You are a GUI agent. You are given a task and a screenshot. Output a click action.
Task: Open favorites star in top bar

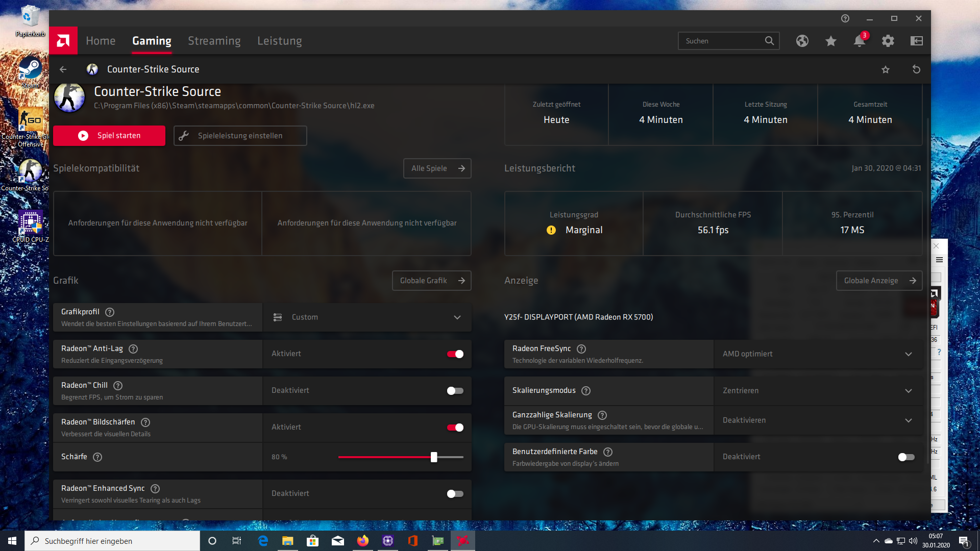(x=830, y=41)
